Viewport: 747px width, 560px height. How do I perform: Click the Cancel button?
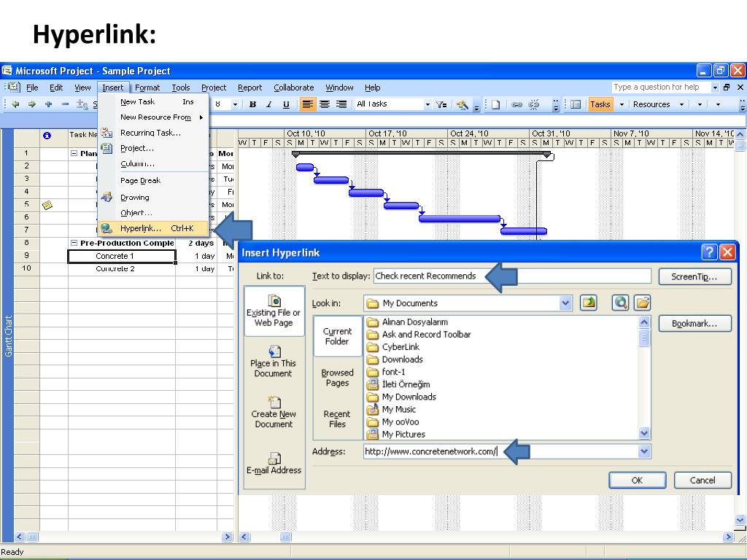(x=703, y=480)
